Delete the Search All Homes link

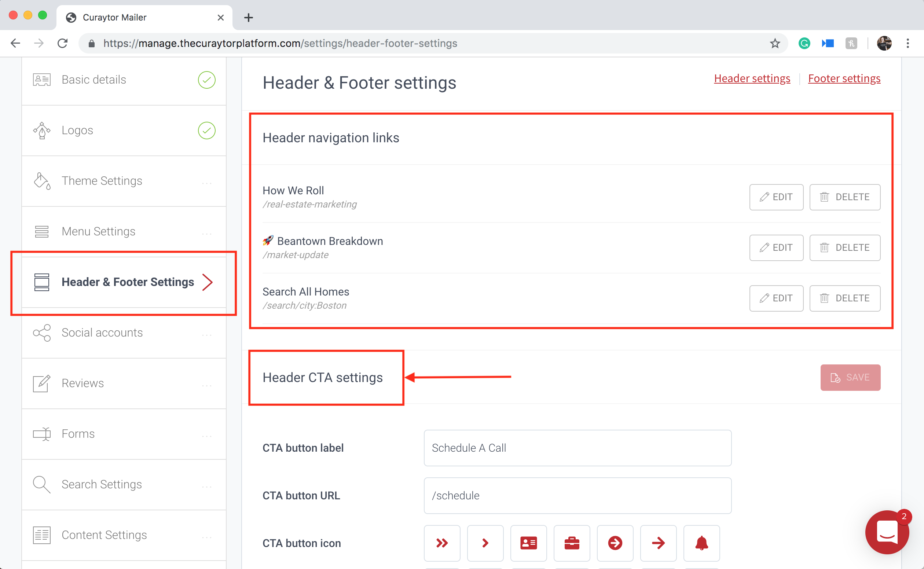pos(844,298)
